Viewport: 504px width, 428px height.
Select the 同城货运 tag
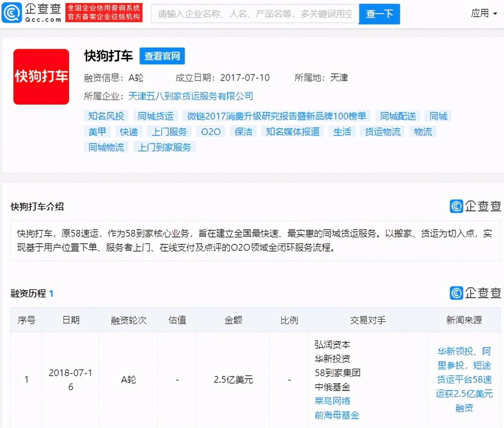(156, 116)
